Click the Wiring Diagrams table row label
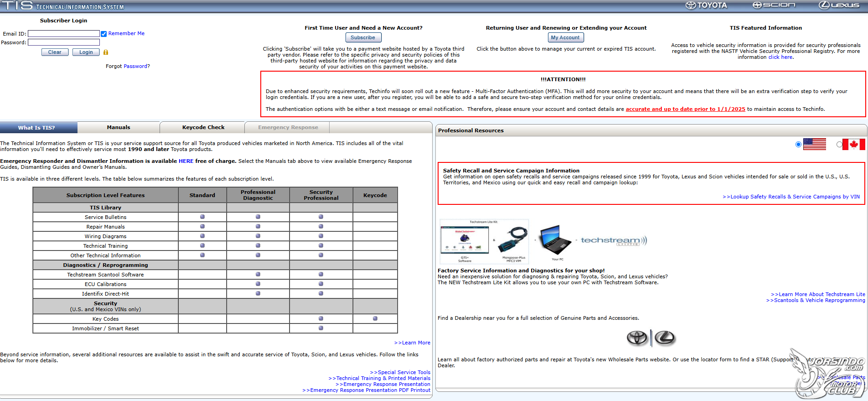The width and height of the screenshot is (868, 401). coord(105,237)
